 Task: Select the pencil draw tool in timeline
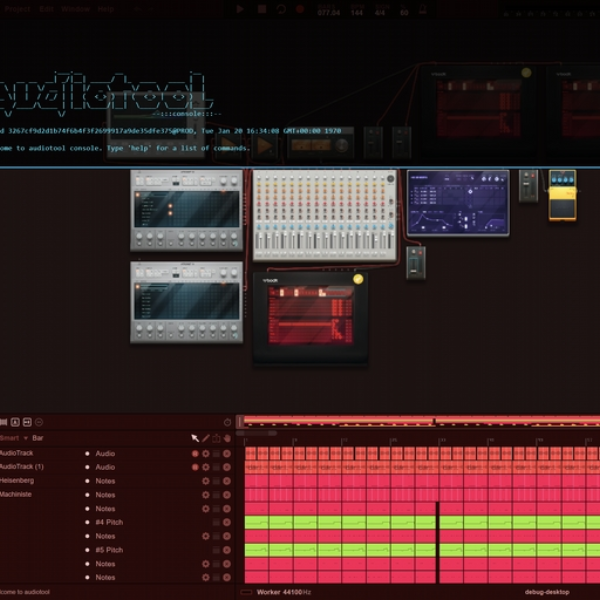[x=206, y=438]
